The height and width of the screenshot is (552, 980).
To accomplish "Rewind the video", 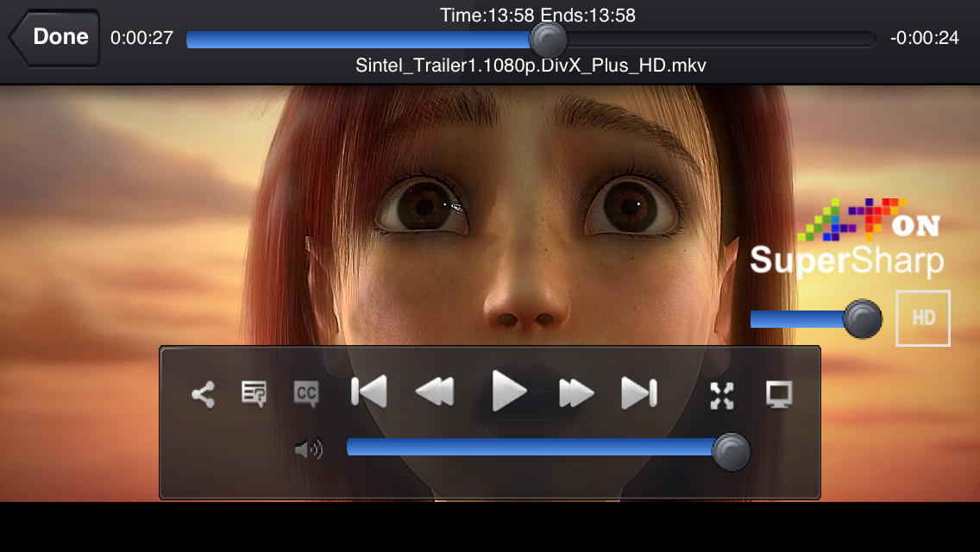I will click(x=435, y=392).
